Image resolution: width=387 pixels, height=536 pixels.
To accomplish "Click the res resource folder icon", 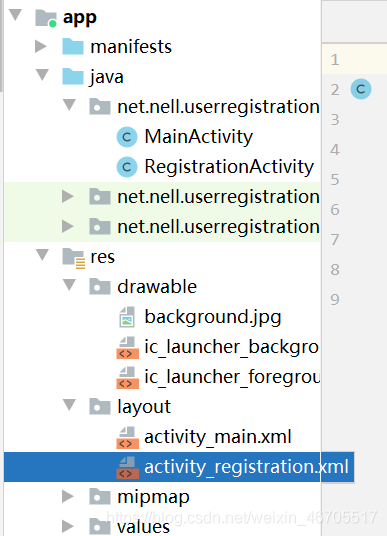I will (x=74, y=258).
